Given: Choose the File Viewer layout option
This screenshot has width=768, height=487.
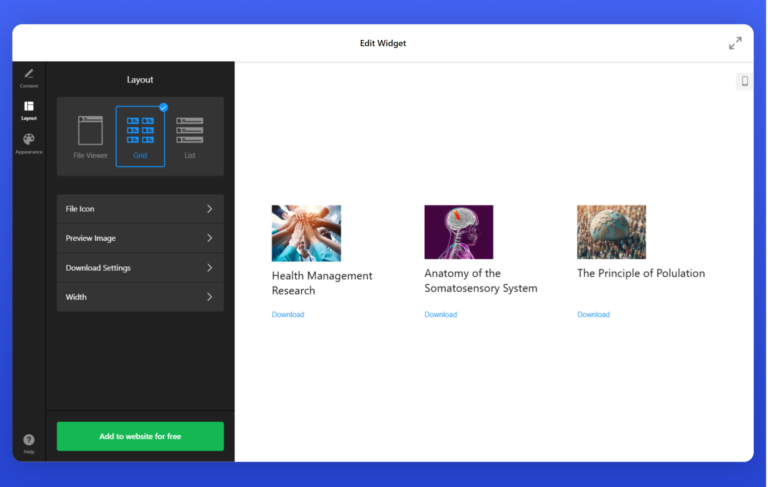Looking at the screenshot, I should tap(90, 136).
